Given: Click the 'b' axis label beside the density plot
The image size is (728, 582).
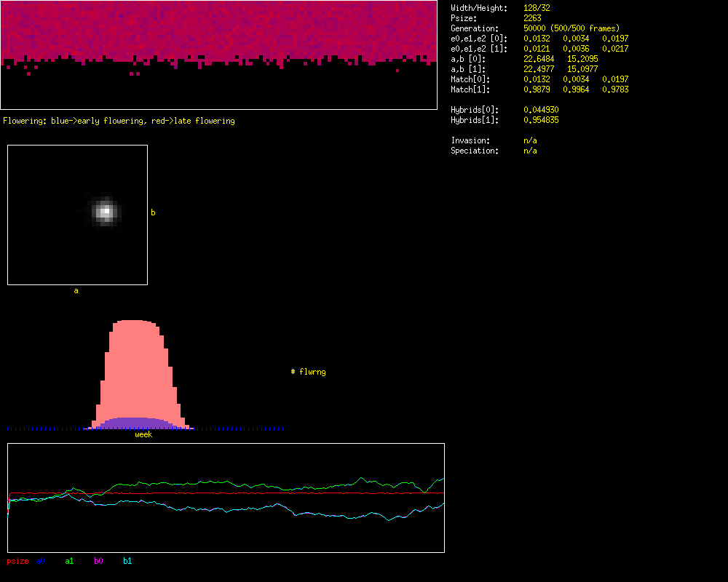Looking at the screenshot, I should (153, 212).
